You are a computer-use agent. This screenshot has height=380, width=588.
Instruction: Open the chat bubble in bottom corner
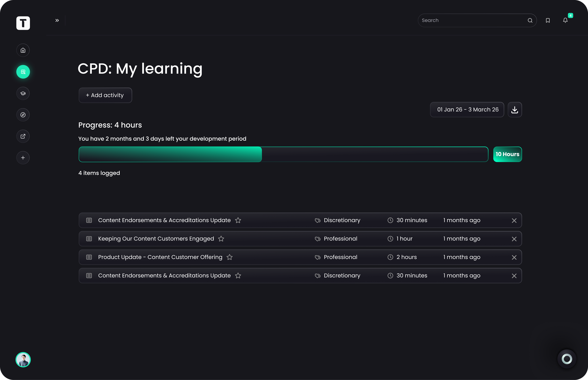click(567, 359)
